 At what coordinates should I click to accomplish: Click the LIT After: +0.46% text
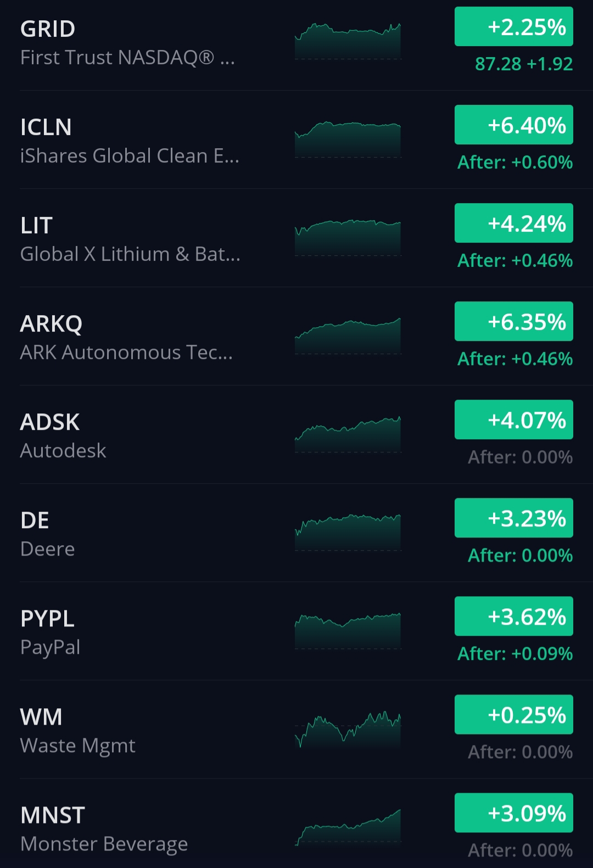(515, 260)
